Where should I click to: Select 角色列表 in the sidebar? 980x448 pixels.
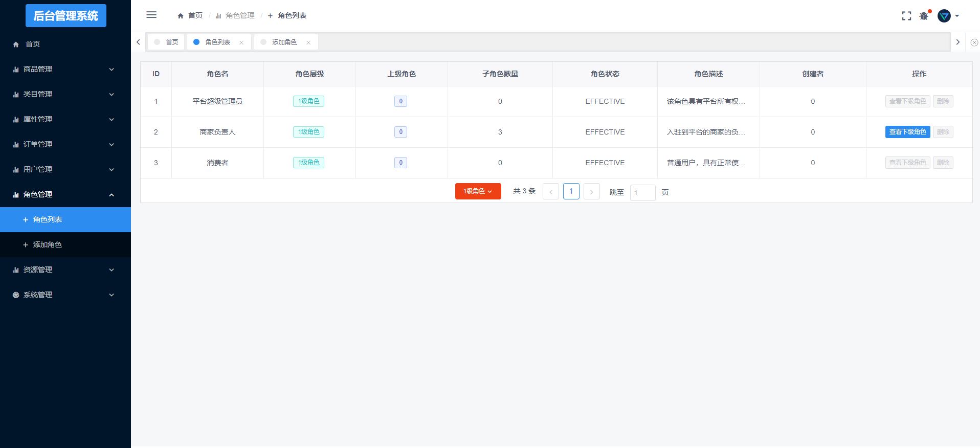point(65,219)
